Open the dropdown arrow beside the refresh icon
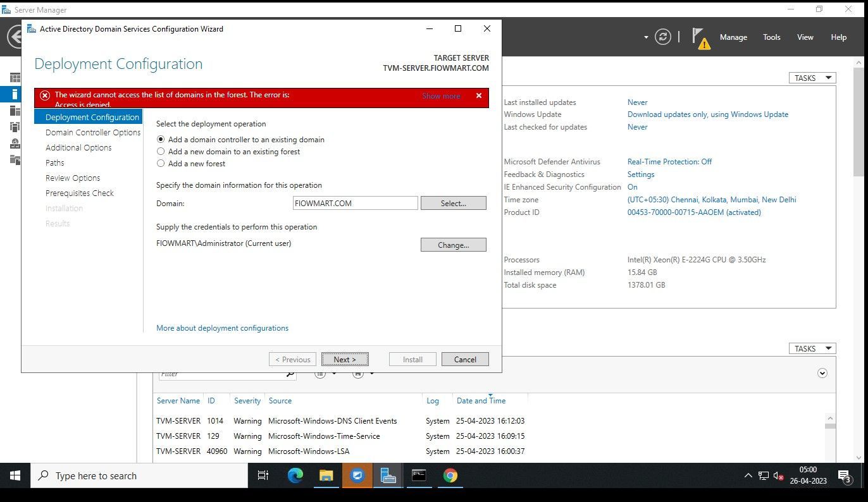The height and width of the screenshot is (502, 868). (646, 37)
